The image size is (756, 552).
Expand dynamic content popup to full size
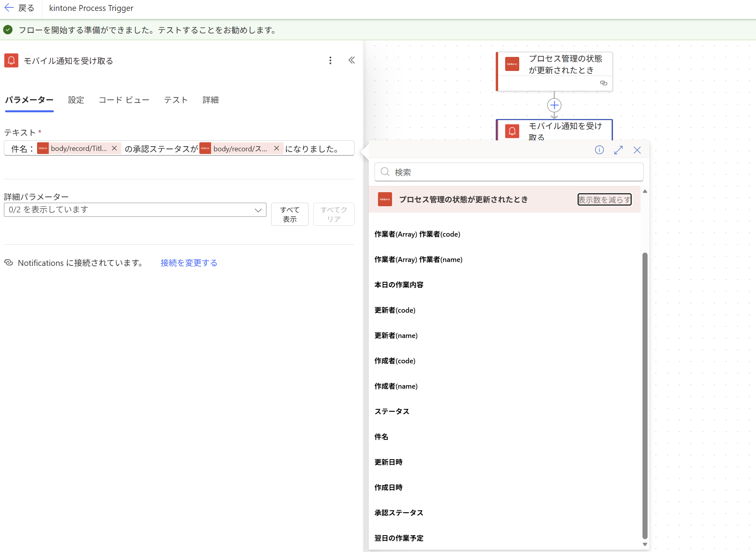point(618,150)
